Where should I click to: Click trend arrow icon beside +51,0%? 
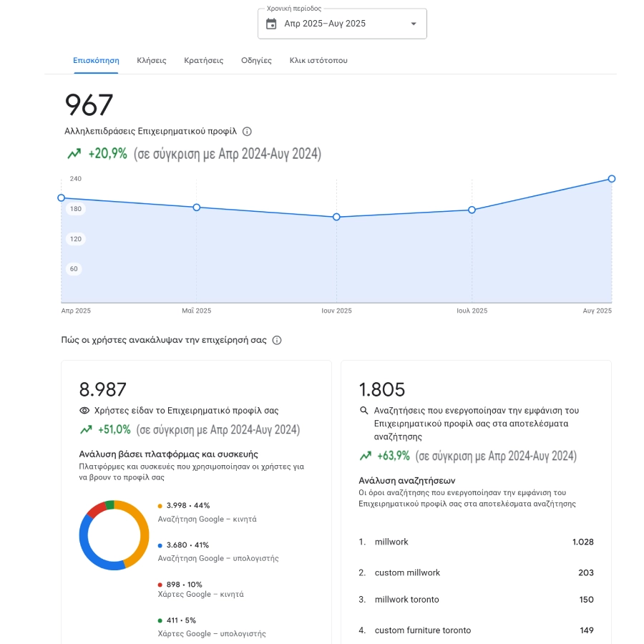(86, 430)
